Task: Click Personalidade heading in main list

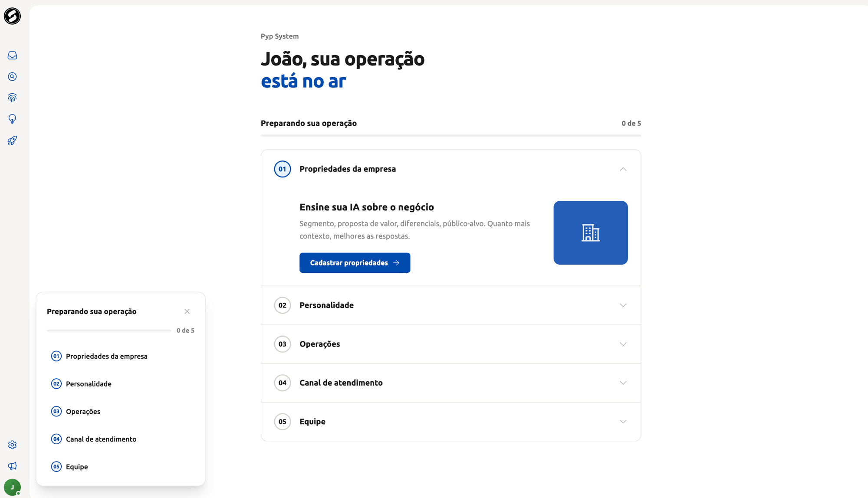Action: 326,305
